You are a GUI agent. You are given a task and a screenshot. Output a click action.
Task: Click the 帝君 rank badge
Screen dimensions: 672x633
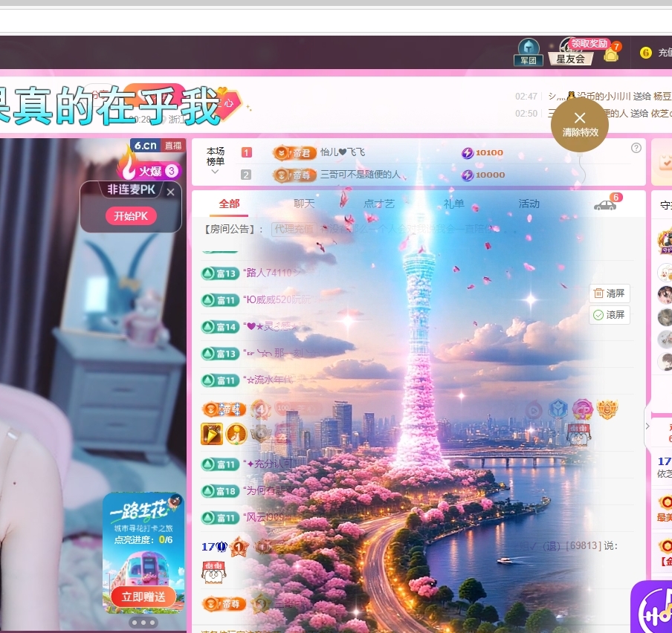tap(294, 152)
